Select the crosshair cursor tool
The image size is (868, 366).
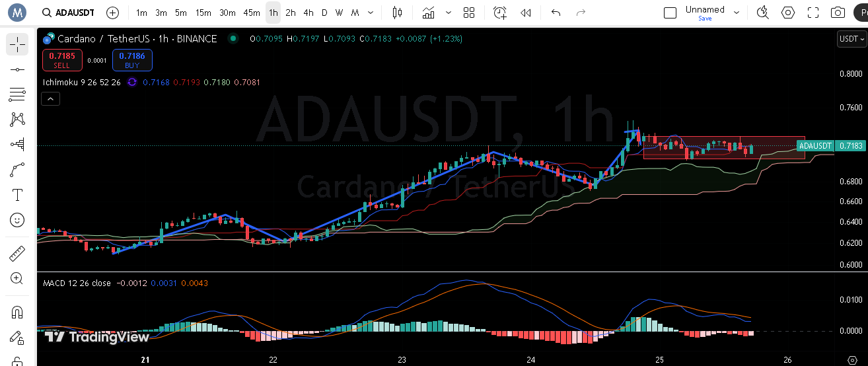pos(17,44)
